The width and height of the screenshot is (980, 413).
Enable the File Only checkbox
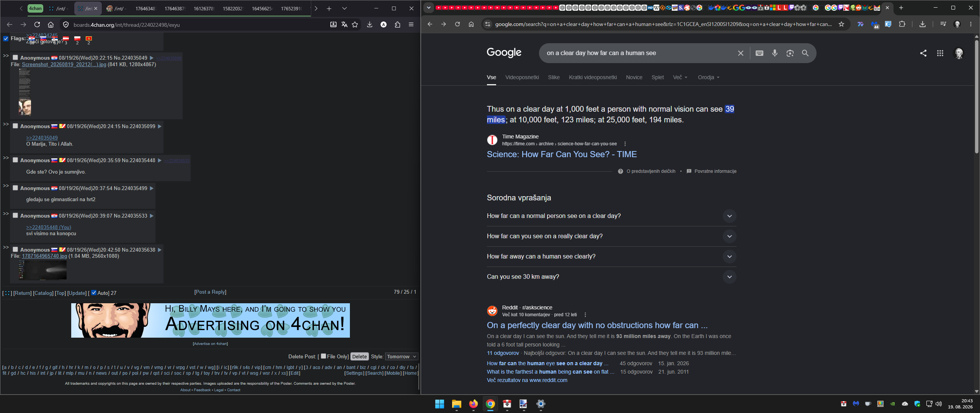pyautogui.click(x=323, y=356)
